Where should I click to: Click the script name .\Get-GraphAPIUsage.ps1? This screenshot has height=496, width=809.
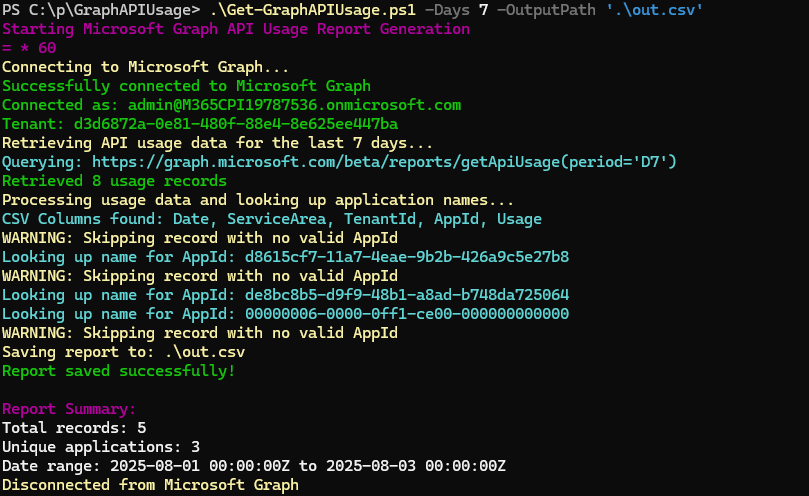click(313, 10)
